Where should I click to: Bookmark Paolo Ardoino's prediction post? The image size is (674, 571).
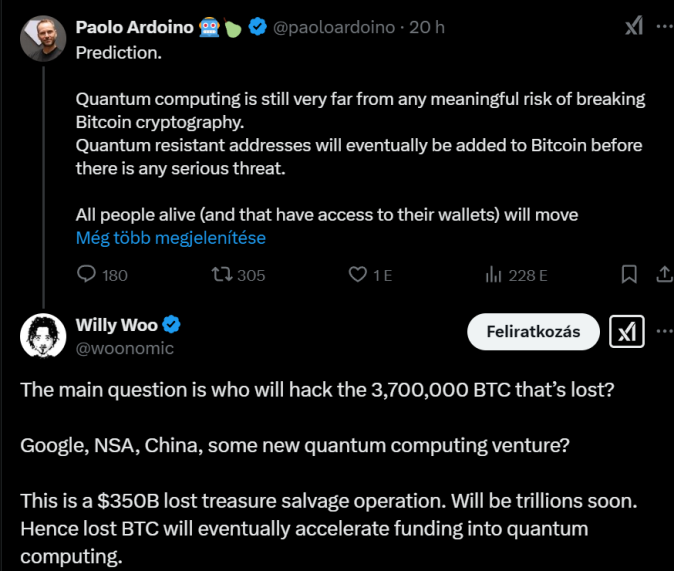pos(629,274)
